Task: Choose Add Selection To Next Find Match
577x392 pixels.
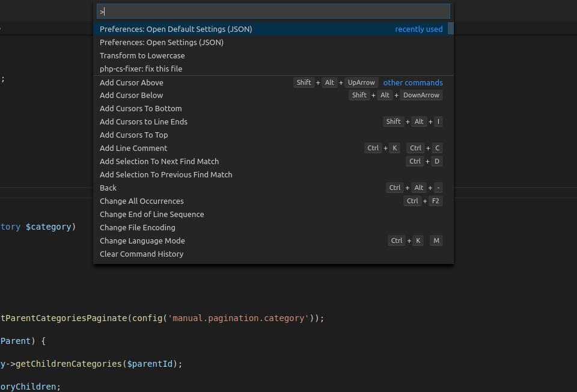Action: pyautogui.click(x=159, y=161)
